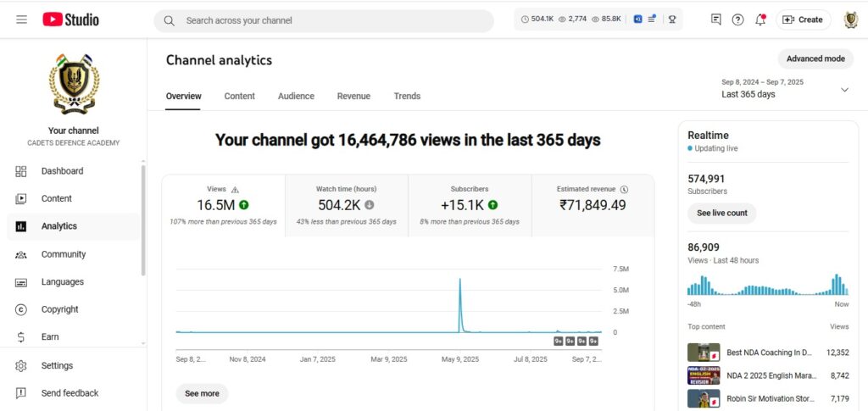This screenshot has height=411, width=868.
Task: Click the Create button
Action: [x=803, y=19]
